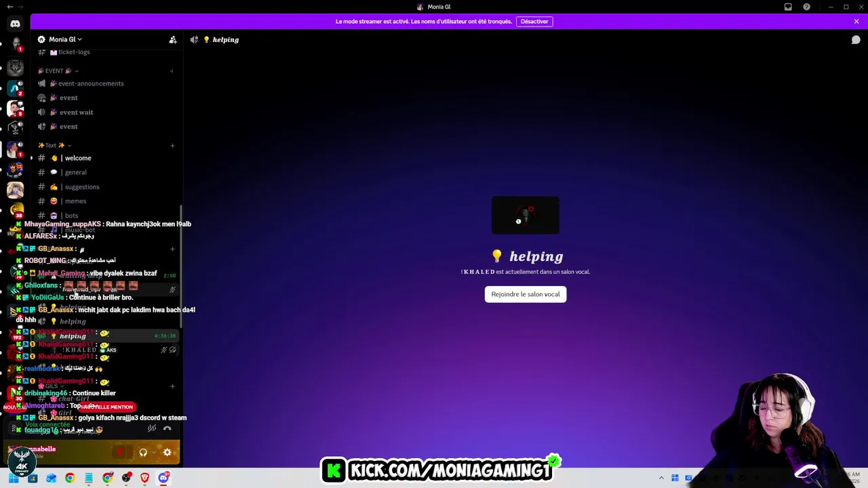Viewport: 868px width, 488px height.
Task: Toggle noise suppression in voice connected panel
Action: click(152, 428)
